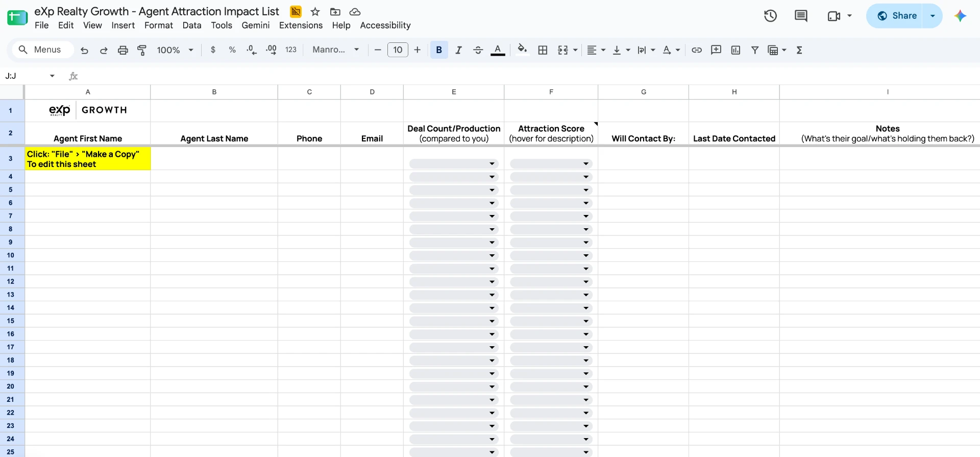Increase font size with plus
Viewport: 980px width, 457px height.
[x=418, y=50]
